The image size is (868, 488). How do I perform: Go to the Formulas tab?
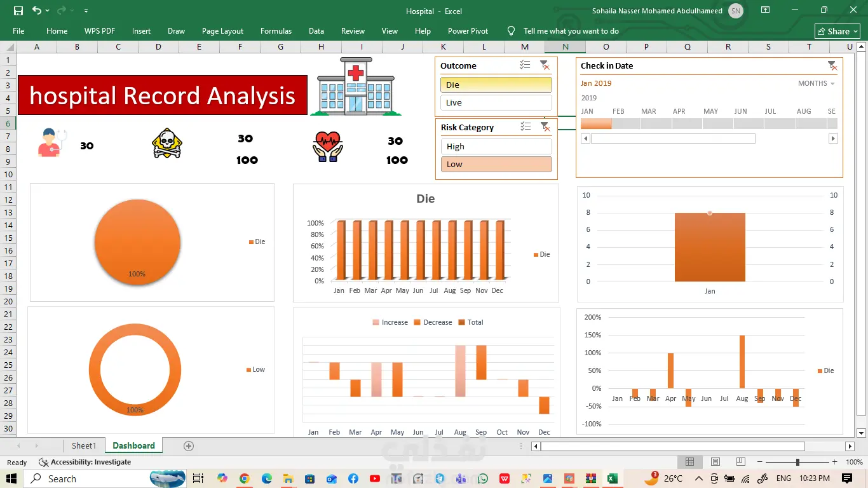click(276, 30)
